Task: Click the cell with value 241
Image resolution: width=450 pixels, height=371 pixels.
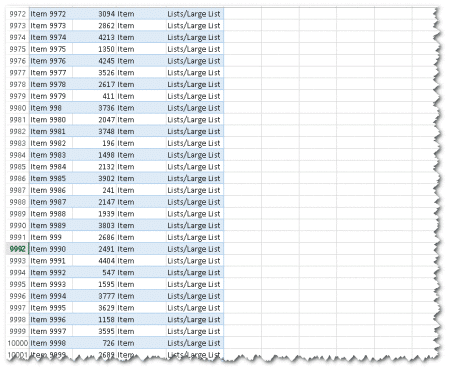Action: point(94,190)
